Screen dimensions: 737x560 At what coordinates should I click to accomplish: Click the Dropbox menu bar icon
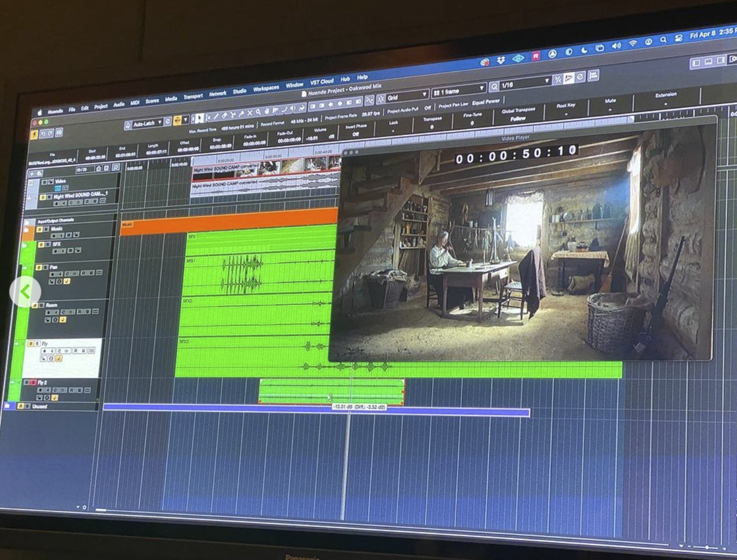pos(500,61)
